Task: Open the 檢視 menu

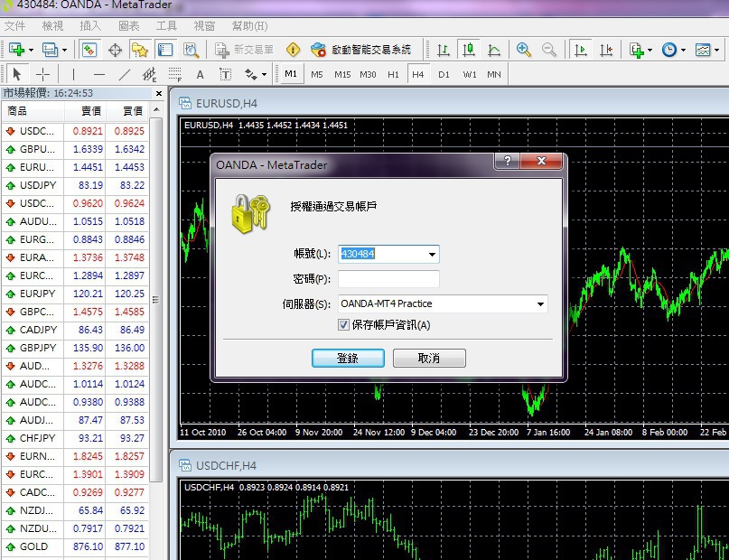Action: [52, 26]
